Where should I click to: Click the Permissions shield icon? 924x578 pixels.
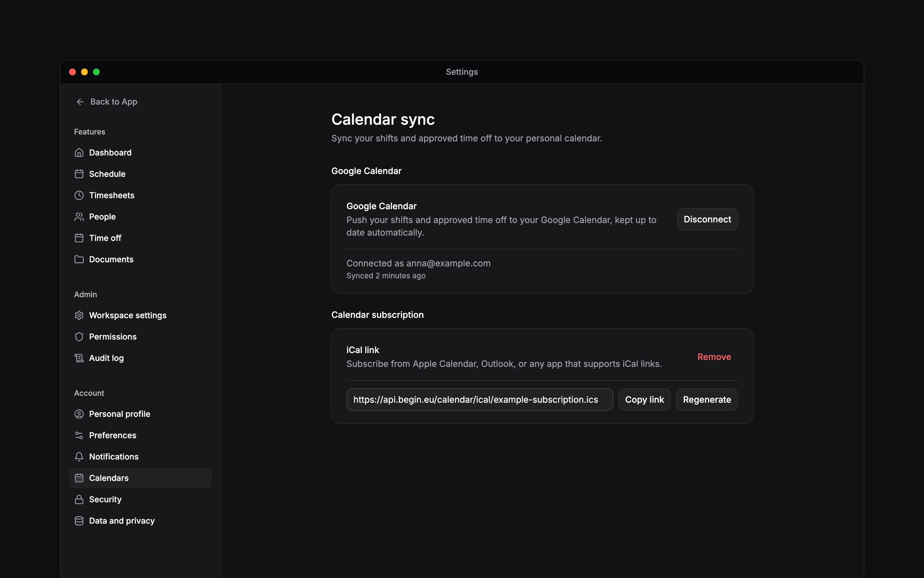[79, 337]
